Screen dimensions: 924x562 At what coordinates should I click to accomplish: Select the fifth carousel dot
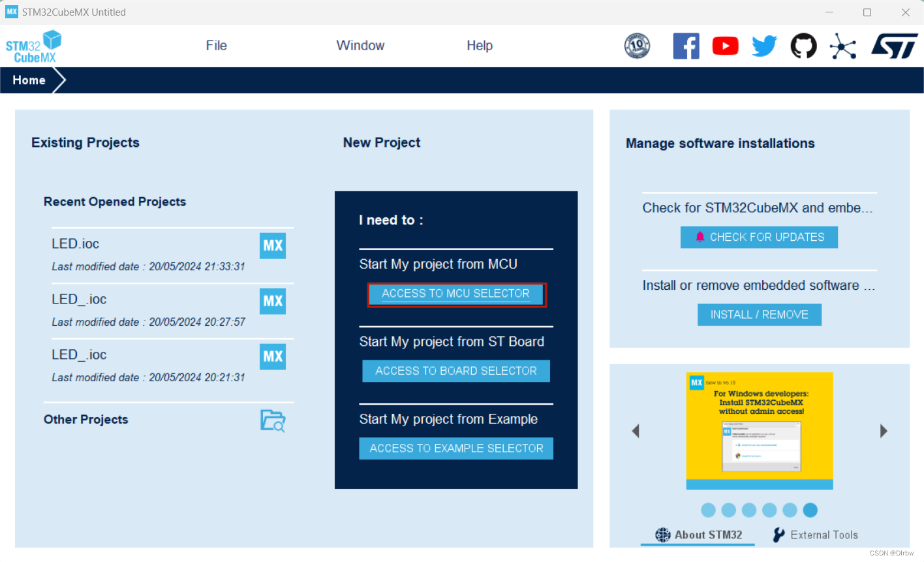pos(790,510)
